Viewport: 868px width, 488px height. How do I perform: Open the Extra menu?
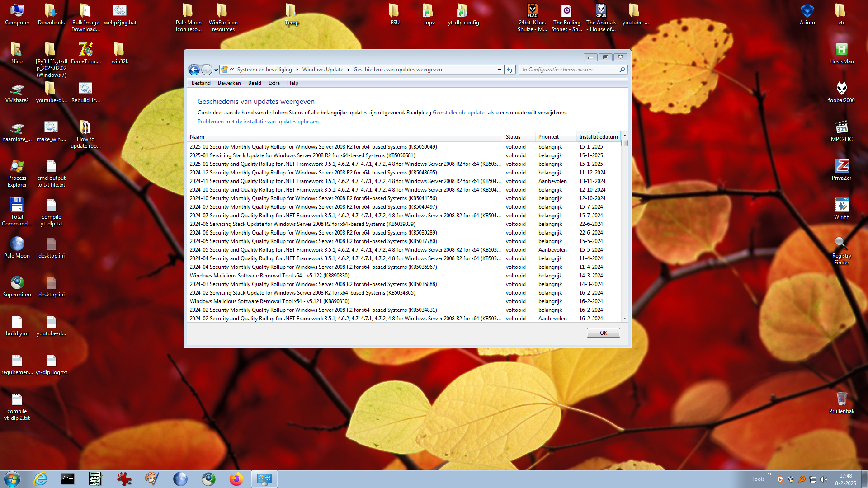[x=274, y=83]
